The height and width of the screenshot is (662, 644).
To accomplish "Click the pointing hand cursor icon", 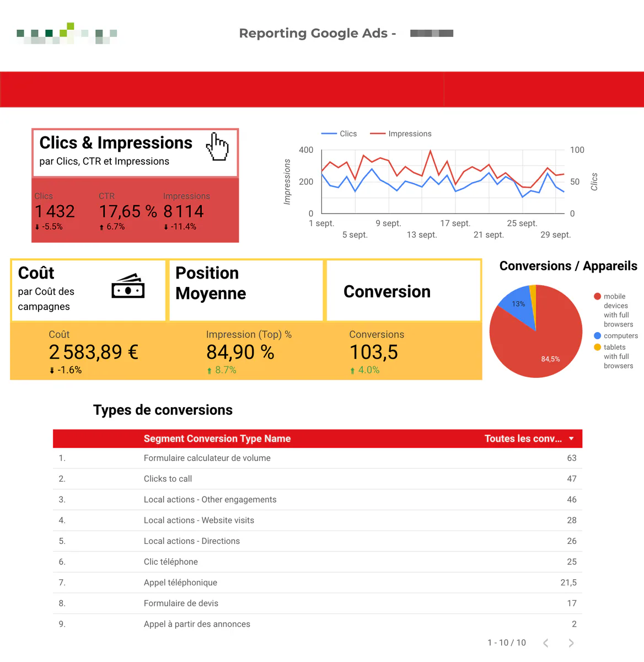I will click(217, 147).
